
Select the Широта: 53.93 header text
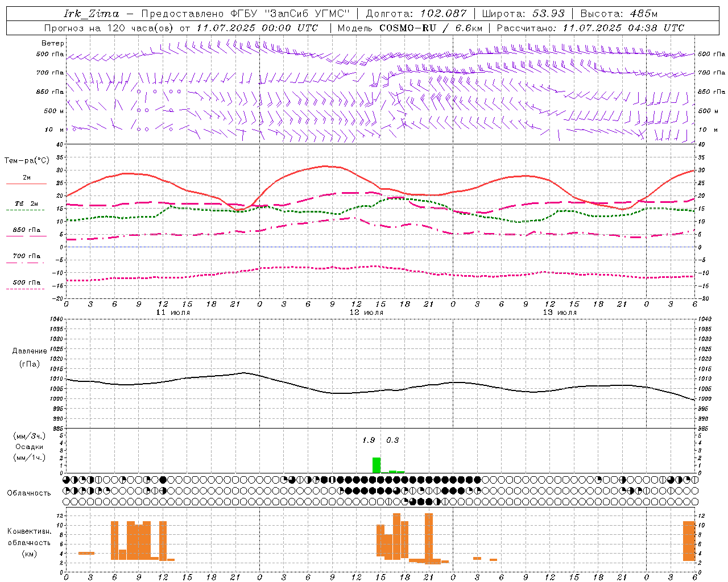(523, 14)
